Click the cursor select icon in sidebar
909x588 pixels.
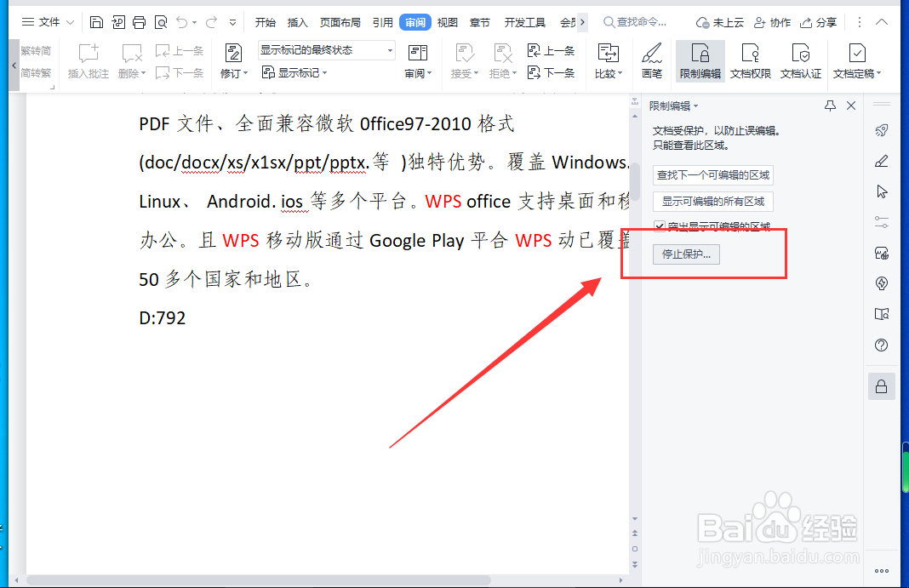(x=881, y=191)
